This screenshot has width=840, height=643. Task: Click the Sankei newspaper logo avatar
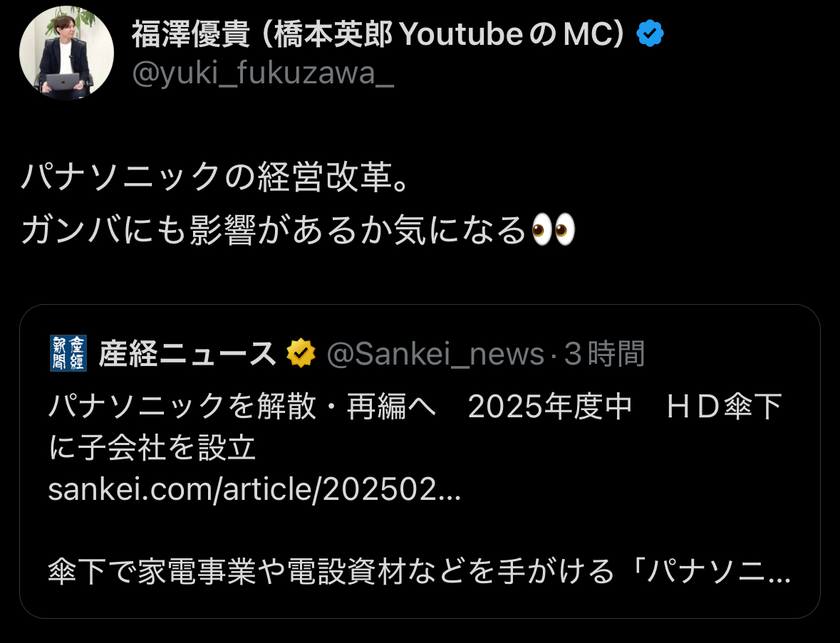click(x=68, y=353)
